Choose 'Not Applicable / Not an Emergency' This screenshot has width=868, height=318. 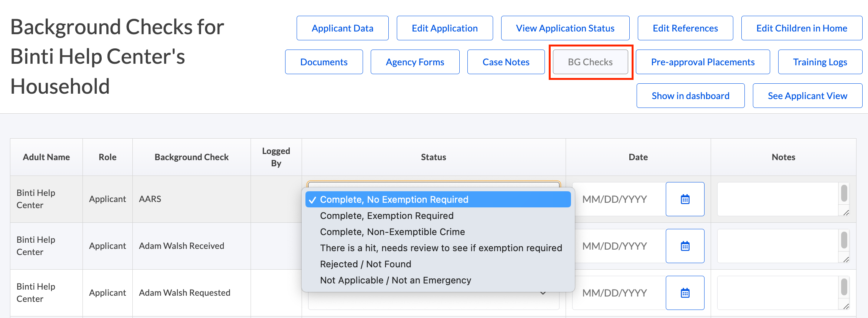[x=395, y=280]
